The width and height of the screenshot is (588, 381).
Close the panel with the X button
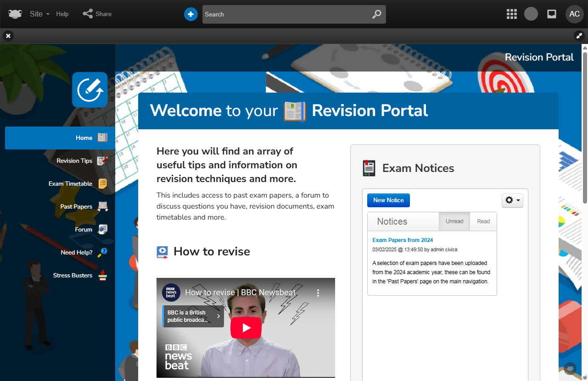[8, 36]
